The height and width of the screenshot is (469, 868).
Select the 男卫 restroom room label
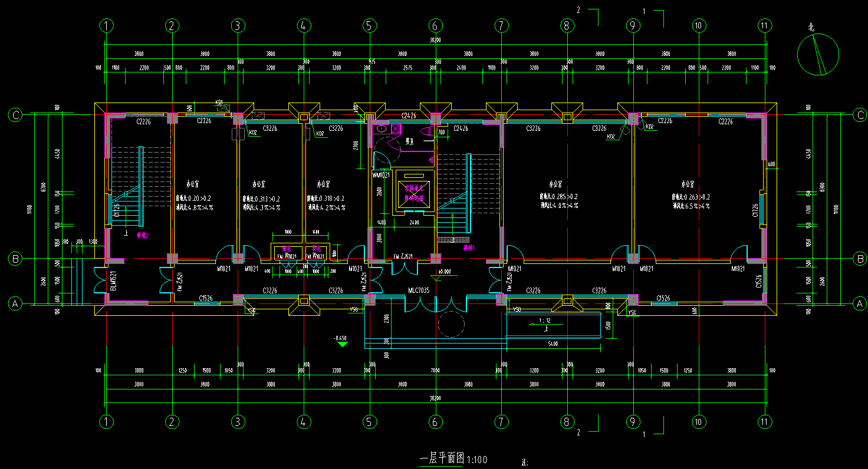point(409,141)
